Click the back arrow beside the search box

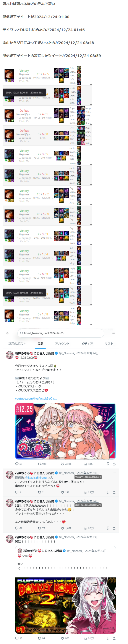(8, 333)
